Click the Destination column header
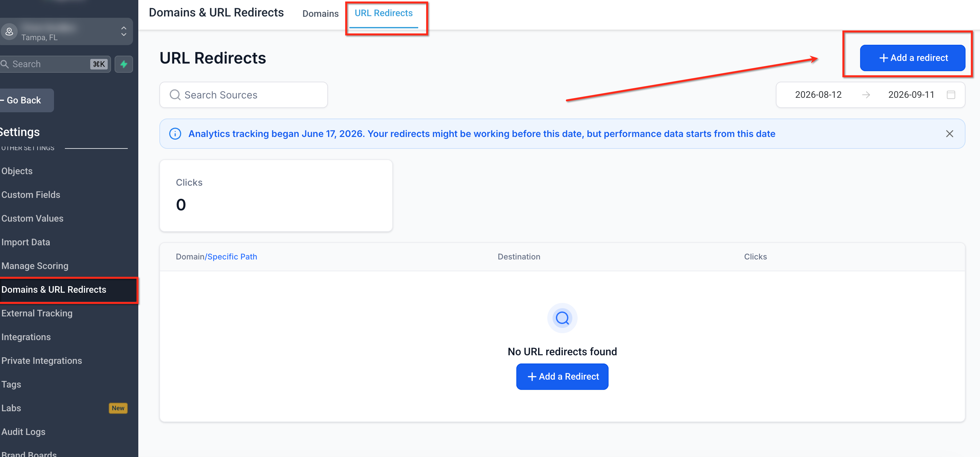The image size is (980, 457). click(519, 256)
